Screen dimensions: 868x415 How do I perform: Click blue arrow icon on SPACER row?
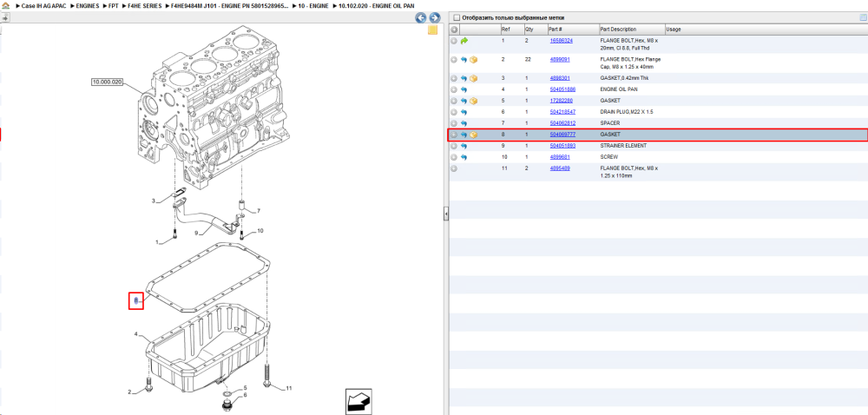[x=464, y=123]
